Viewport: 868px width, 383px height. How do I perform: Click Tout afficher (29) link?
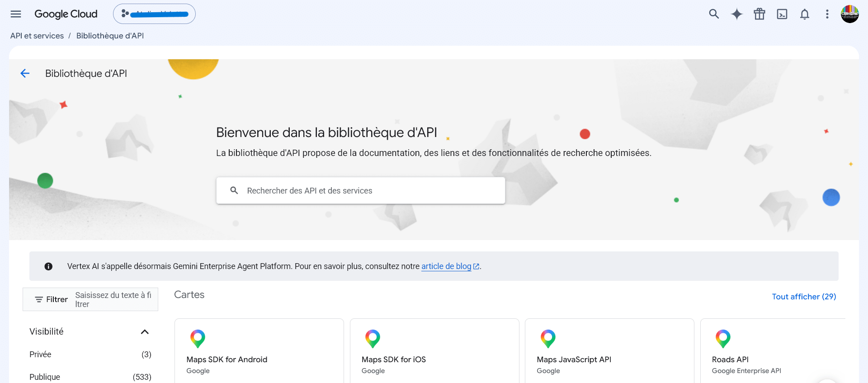804,297
